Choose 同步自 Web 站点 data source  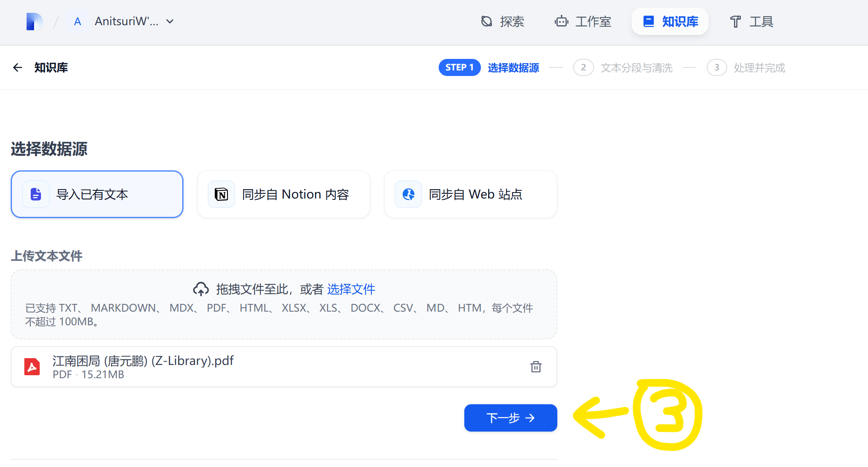click(x=470, y=194)
